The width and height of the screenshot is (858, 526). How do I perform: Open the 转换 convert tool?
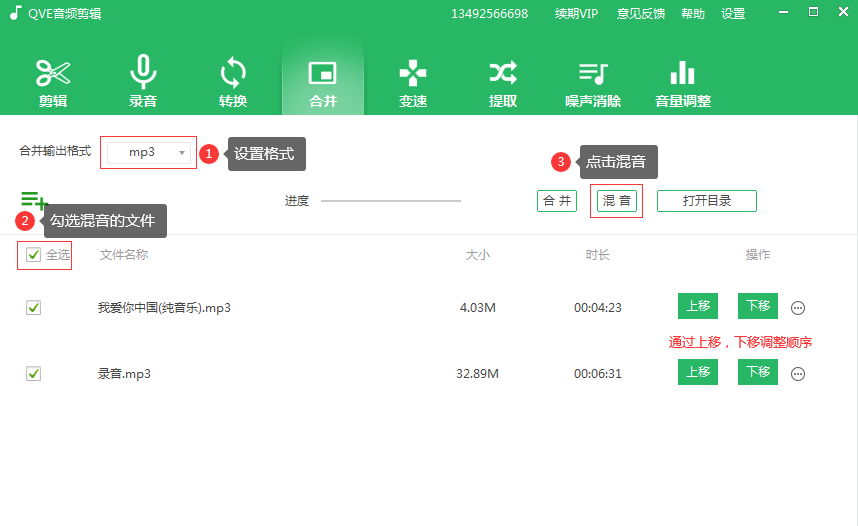[x=233, y=82]
